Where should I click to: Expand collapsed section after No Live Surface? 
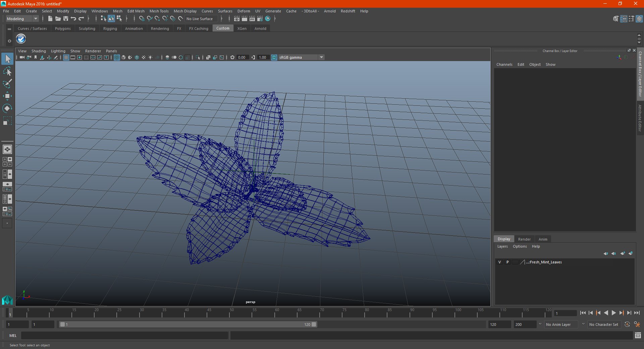point(222,19)
